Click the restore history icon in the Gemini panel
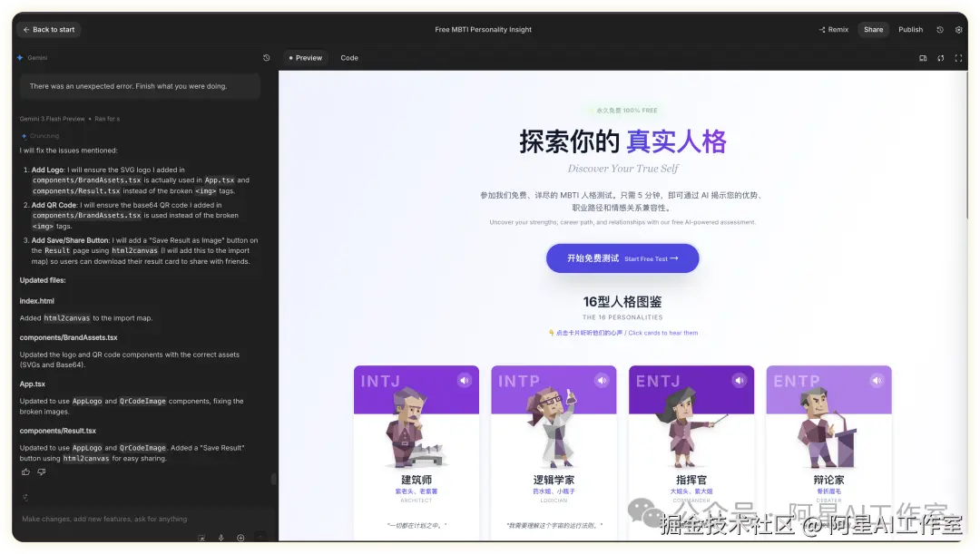Screen dimensions: 980x554 tap(266, 57)
